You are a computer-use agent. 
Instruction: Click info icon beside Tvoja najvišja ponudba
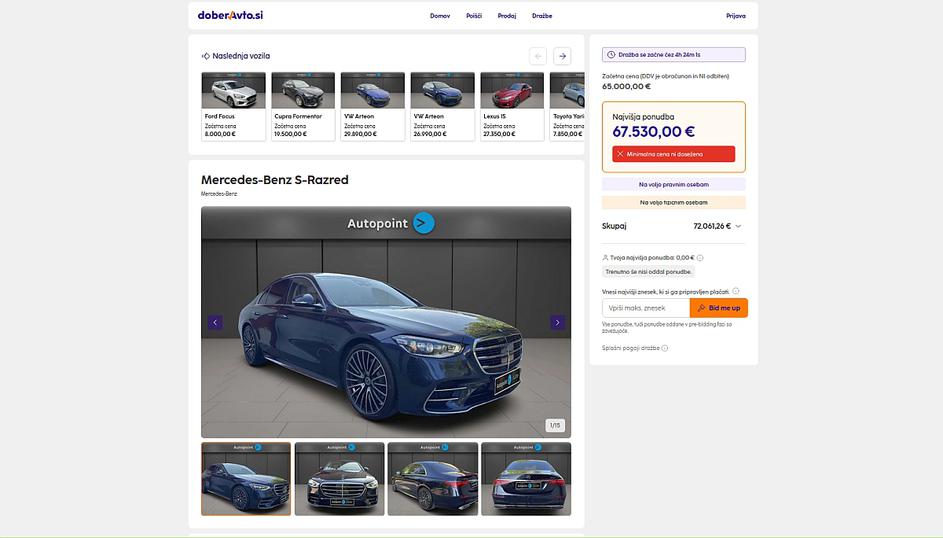click(x=700, y=258)
